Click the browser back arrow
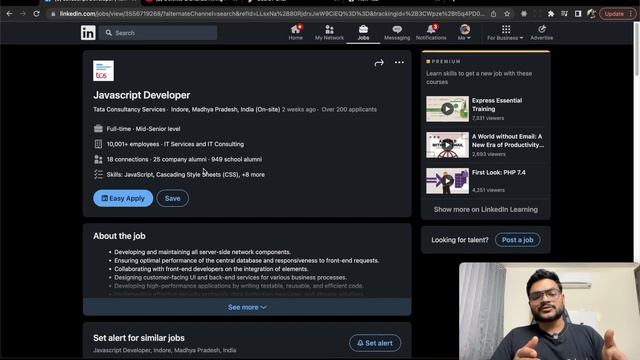Viewport: 640px width, 360px height. point(9,14)
